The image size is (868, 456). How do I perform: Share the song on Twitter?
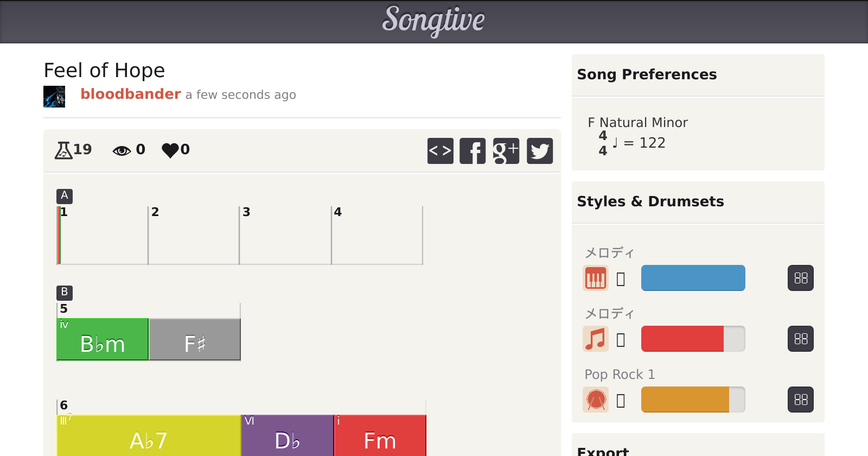click(540, 150)
